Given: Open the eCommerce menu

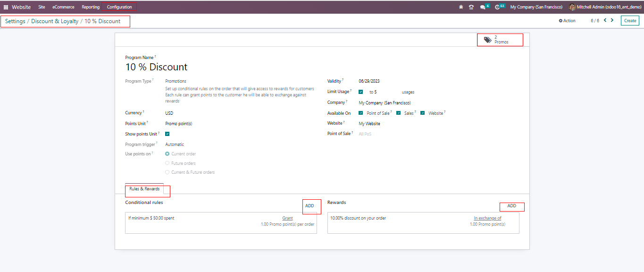Looking at the screenshot, I should [63, 7].
